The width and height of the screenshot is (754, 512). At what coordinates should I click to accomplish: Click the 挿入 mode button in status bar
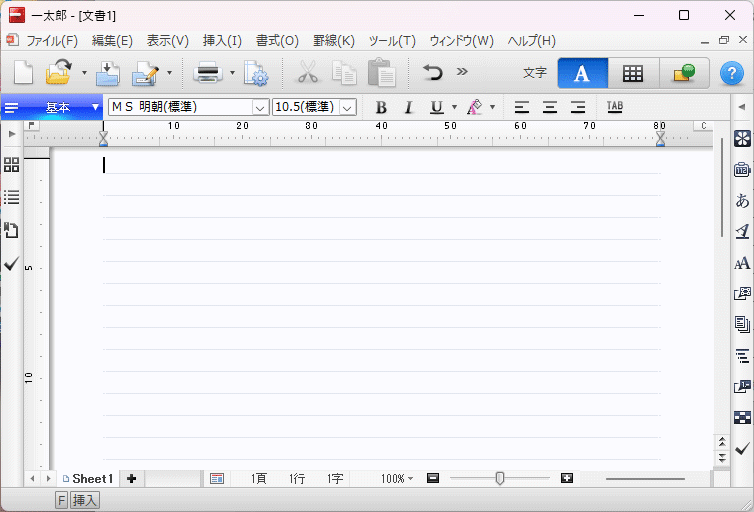click(86, 500)
